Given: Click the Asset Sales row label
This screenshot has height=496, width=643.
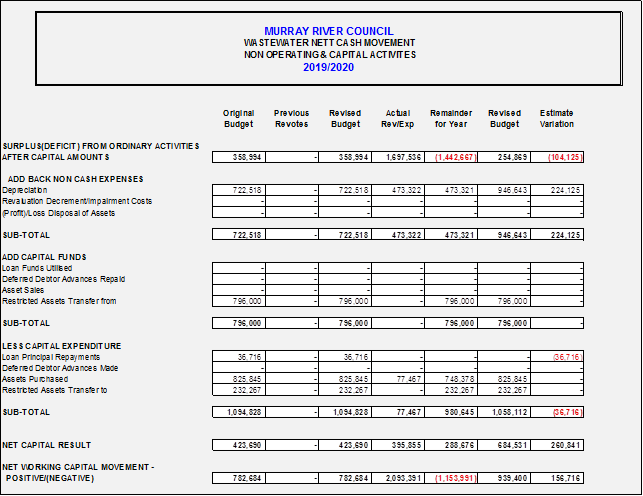Looking at the screenshot, I should pyautogui.click(x=23, y=290).
